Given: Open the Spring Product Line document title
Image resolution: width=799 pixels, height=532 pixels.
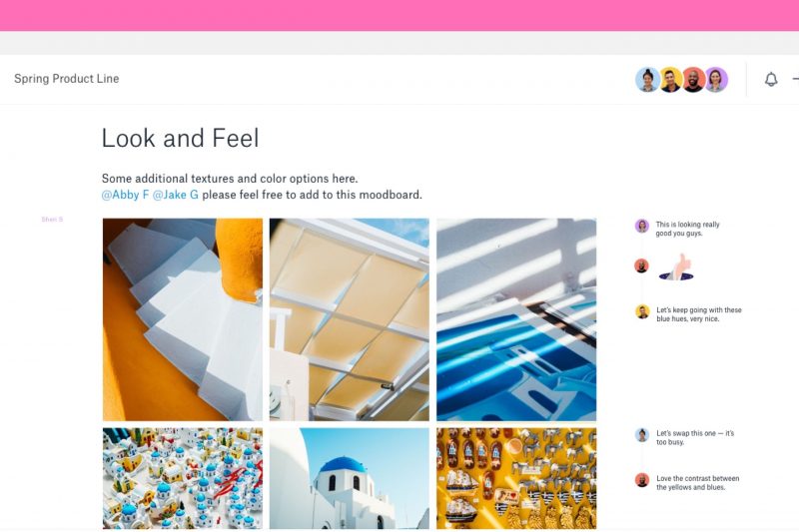Looking at the screenshot, I should [66, 79].
